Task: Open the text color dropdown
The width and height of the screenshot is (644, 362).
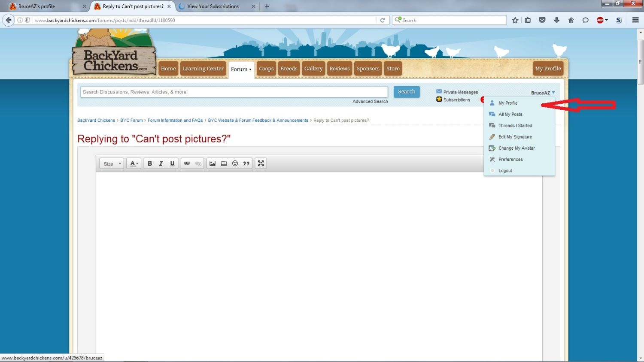Action: click(134, 163)
